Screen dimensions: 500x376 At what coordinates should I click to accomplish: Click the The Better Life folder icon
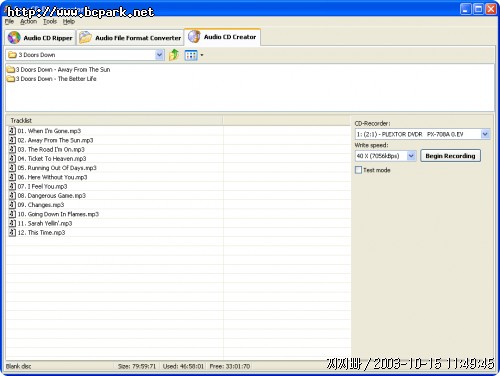[11, 79]
